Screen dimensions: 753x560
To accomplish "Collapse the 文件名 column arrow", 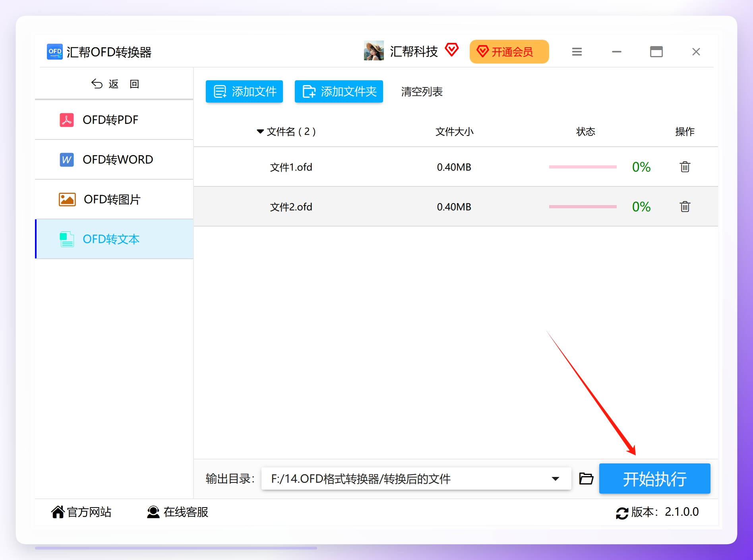I will [260, 132].
